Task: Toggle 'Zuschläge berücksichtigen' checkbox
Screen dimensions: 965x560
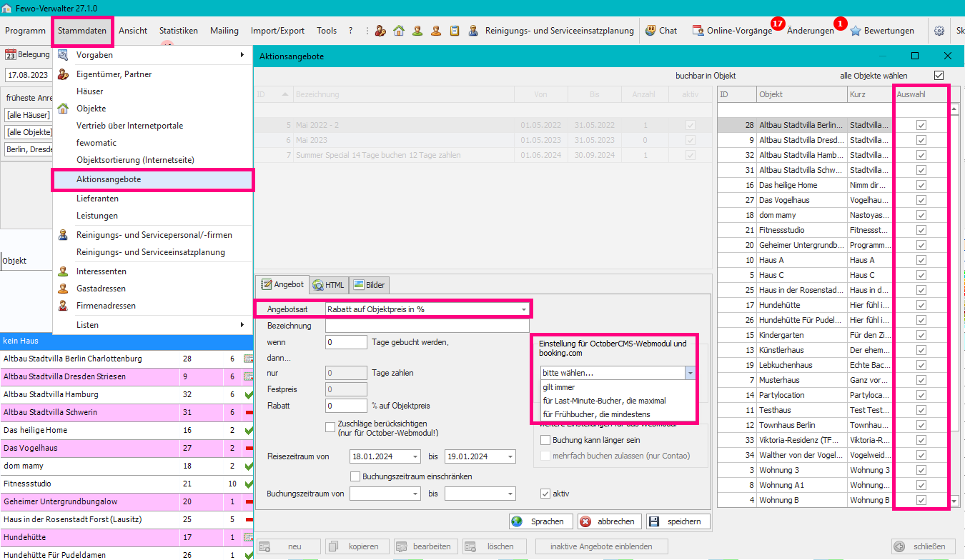Action: 330,426
